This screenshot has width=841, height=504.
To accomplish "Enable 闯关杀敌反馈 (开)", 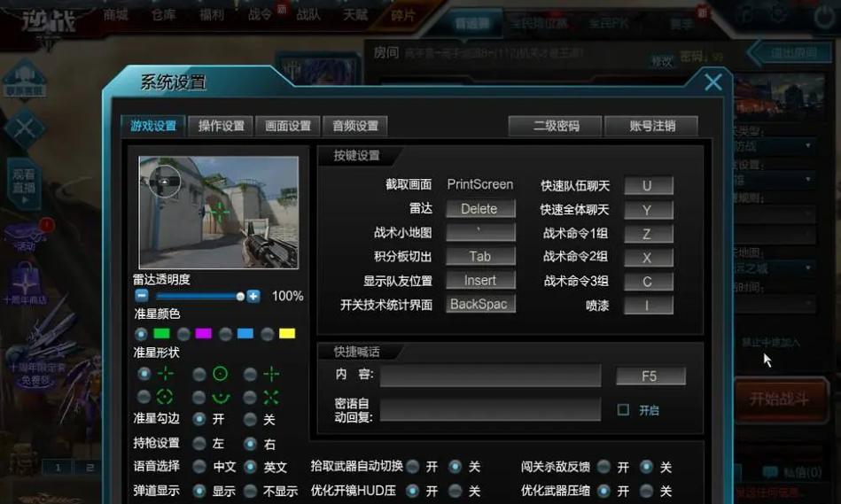I will (603, 467).
